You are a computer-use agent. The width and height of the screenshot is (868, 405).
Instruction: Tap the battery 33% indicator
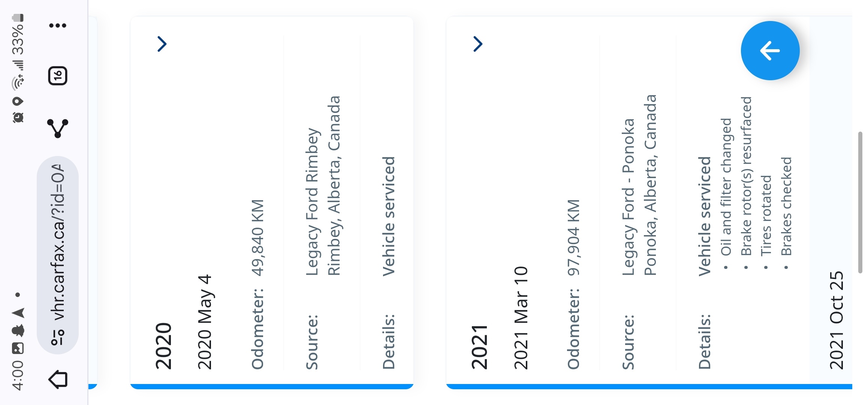coord(18,34)
